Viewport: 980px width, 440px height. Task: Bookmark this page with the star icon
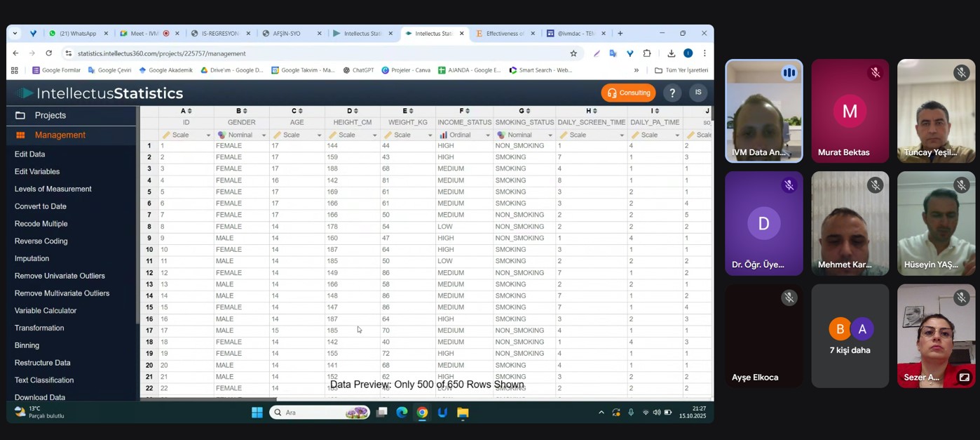click(573, 53)
